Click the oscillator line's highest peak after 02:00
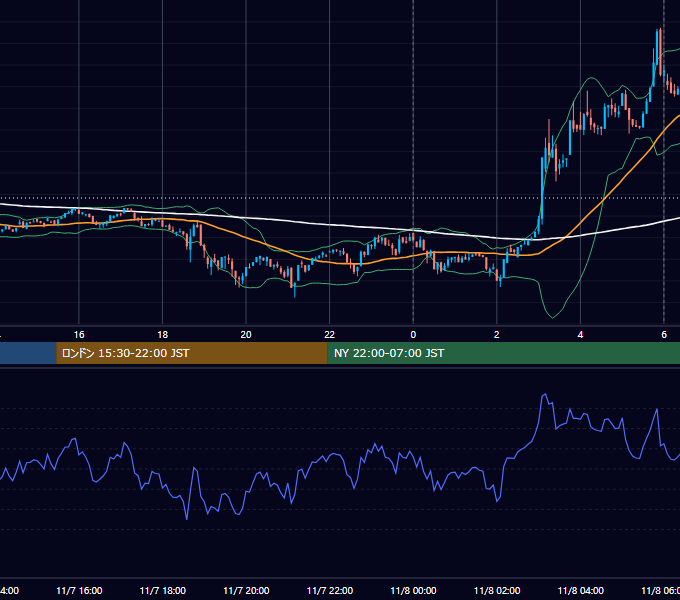Image resolution: width=680 pixels, height=600 pixels. pos(545,395)
